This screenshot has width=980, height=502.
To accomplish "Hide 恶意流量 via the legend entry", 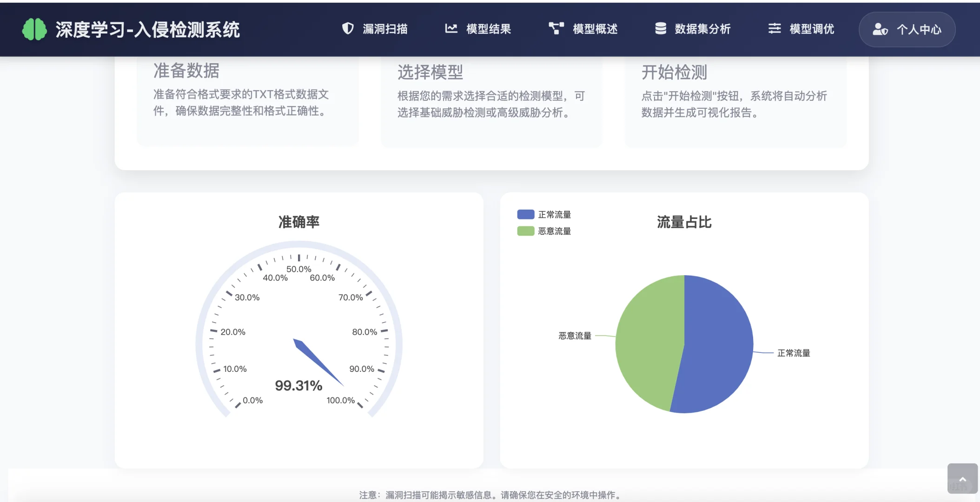I will (554, 231).
